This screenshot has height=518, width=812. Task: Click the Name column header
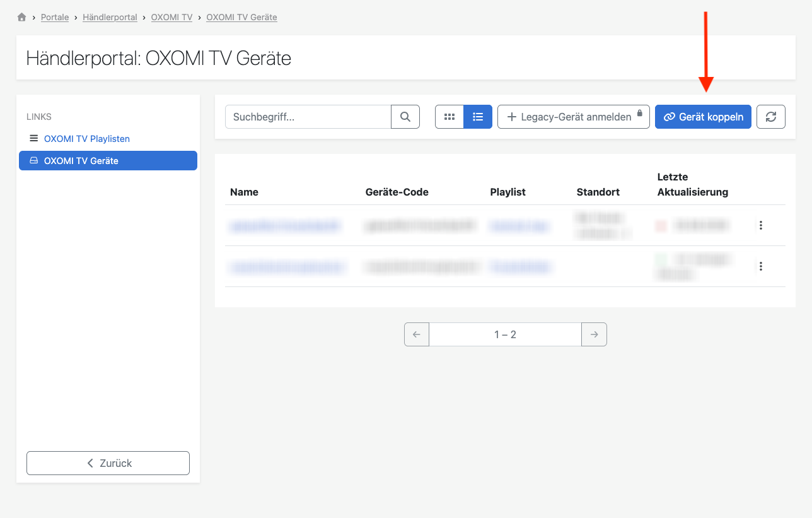coord(244,192)
